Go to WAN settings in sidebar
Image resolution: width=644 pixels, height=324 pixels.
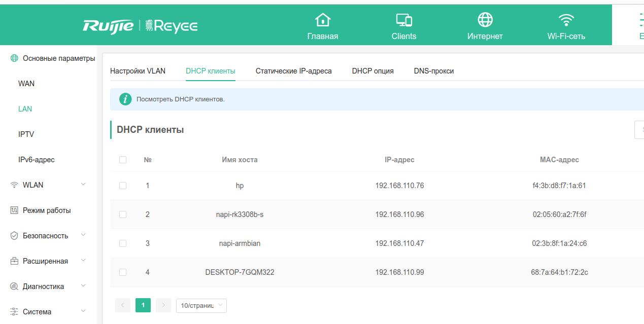click(x=26, y=84)
